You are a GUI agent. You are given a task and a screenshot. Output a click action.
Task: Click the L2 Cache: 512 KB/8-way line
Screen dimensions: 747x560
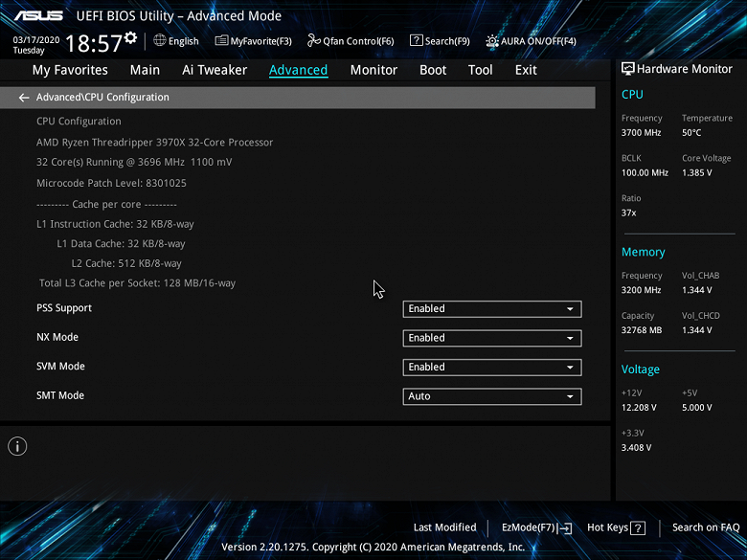(126, 263)
